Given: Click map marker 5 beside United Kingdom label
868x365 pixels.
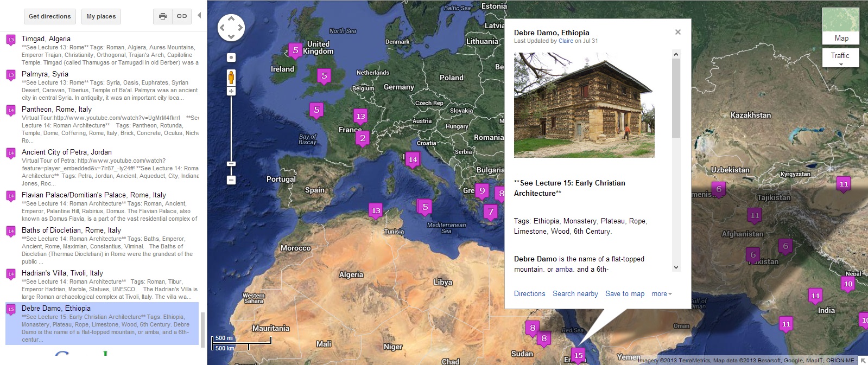Looking at the screenshot, I should point(295,50).
